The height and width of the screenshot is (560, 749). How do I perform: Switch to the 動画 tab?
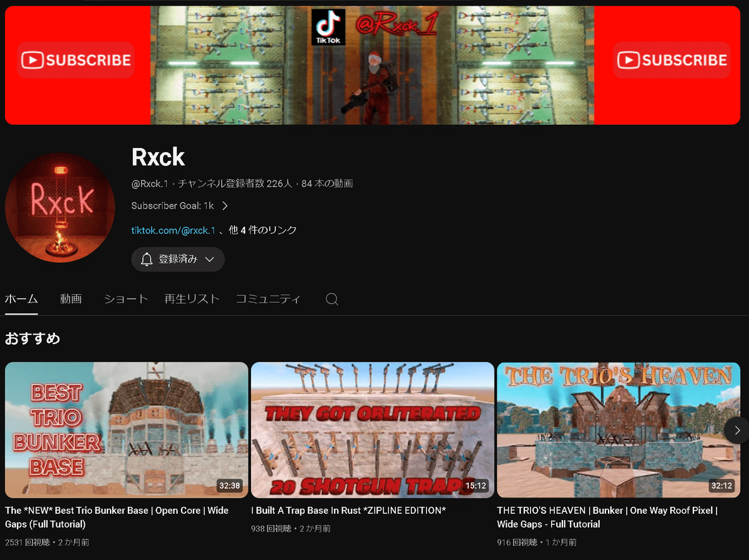[71, 299]
